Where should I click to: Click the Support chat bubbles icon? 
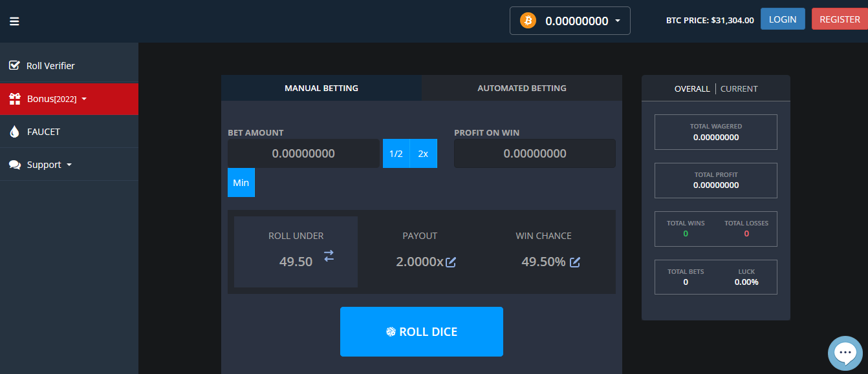[x=15, y=165]
